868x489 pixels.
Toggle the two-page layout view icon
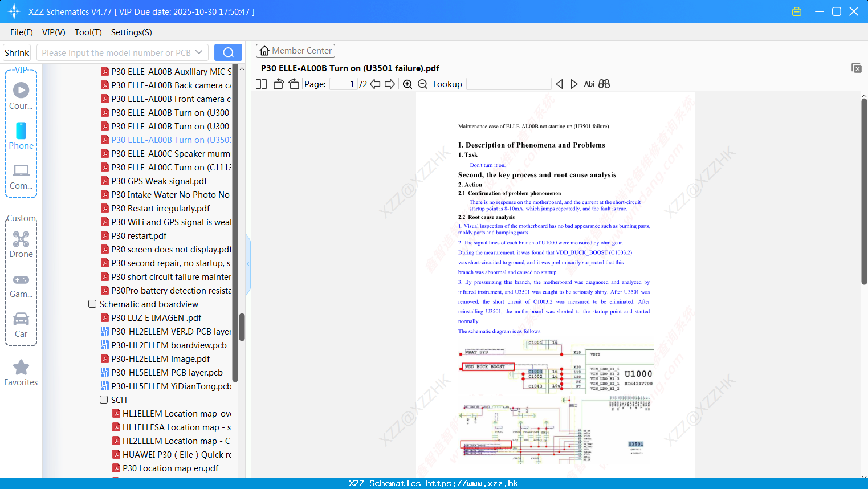[261, 84]
